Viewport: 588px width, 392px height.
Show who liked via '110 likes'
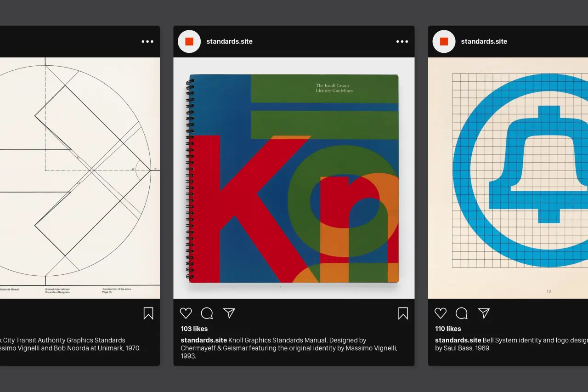448,329
